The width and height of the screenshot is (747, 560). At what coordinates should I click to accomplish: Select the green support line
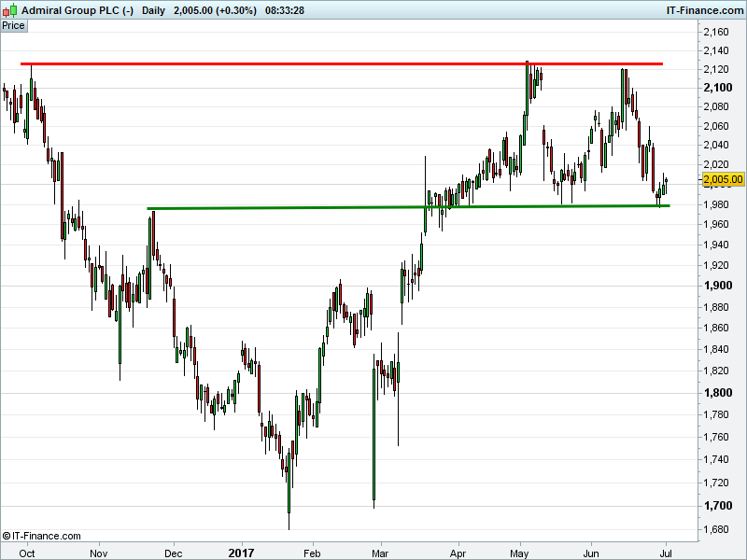click(408, 207)
